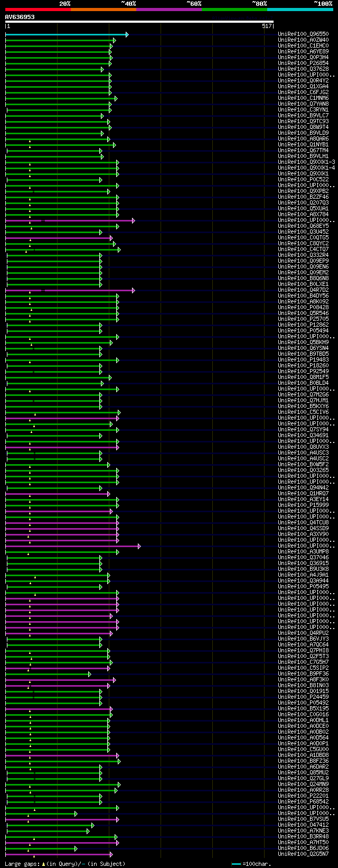Select hit label UniRef100_C5CIV6
The image size is (338, 868).
click(303, 412)
